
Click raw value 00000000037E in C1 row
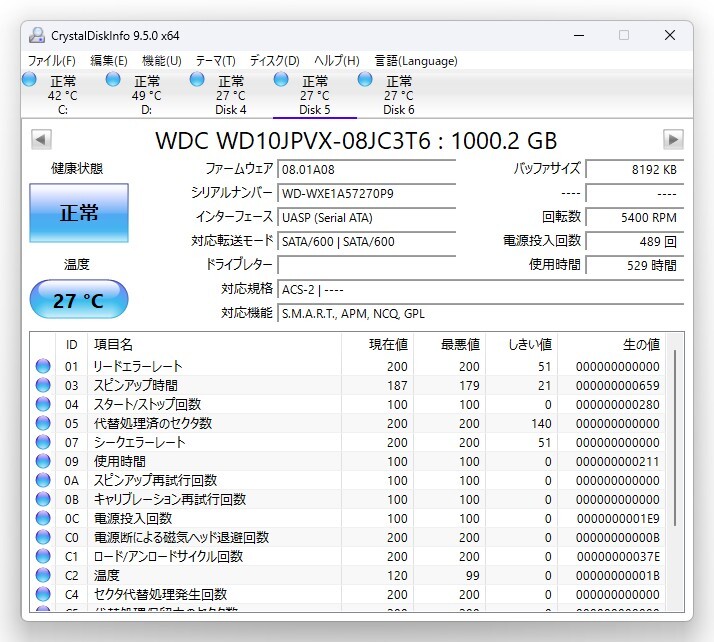coord(618,556)
